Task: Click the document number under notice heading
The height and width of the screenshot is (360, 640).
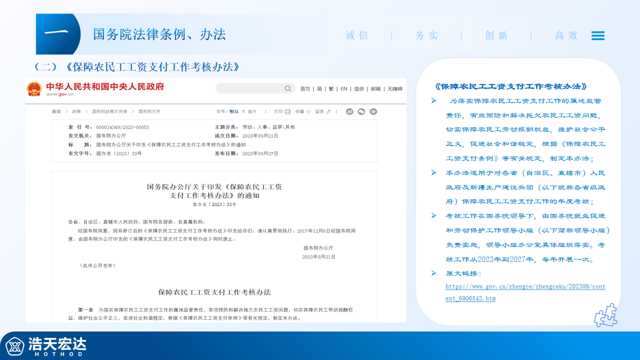Action: point(214,204)
